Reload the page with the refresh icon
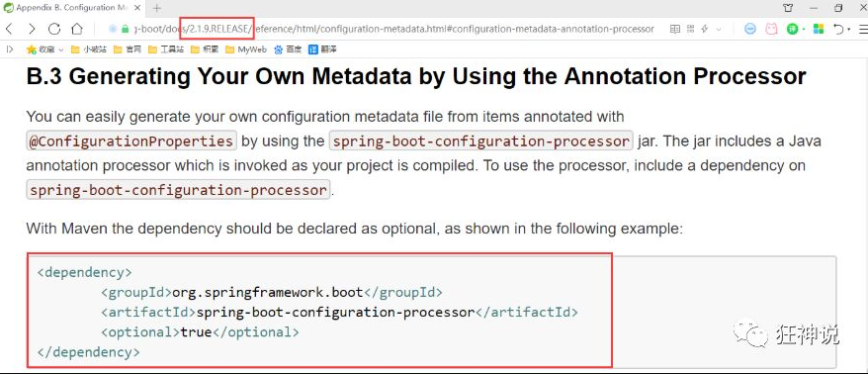 click(54, 29)
